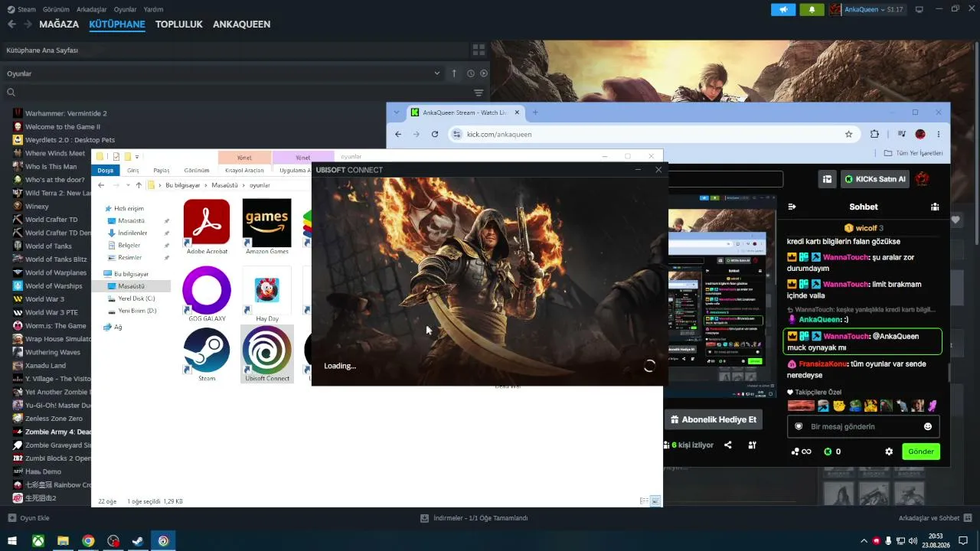Click the Windows Start button
The image size is (980, 551).
12,541
